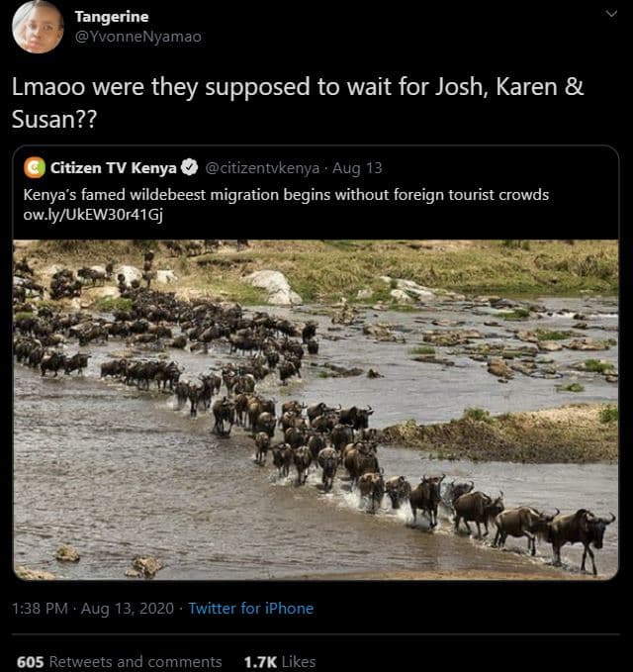
Task: Expand the tweet options chevron menu
Action: (609, 14)
